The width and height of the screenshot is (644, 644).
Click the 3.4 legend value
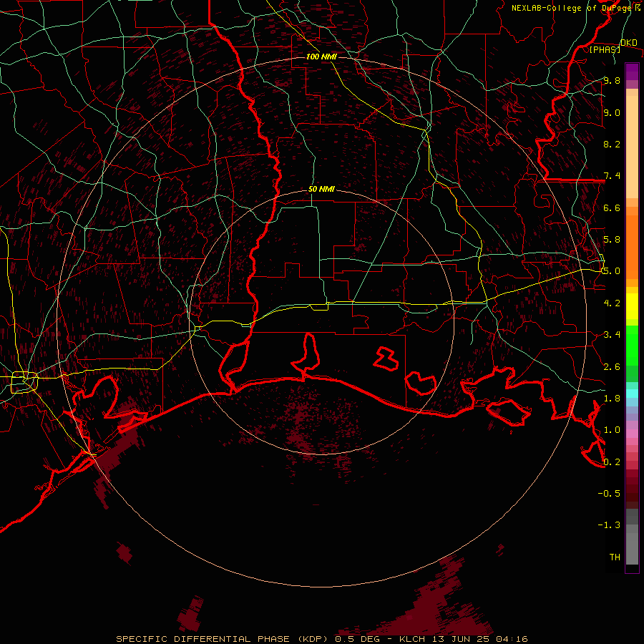coord(612,335)
